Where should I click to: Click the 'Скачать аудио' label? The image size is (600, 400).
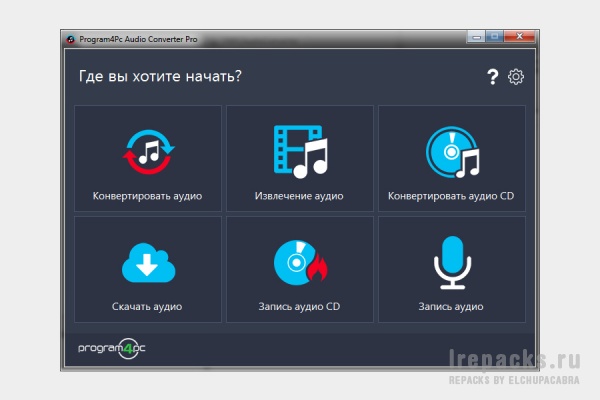pyautogui.click(x=147, y=307)
